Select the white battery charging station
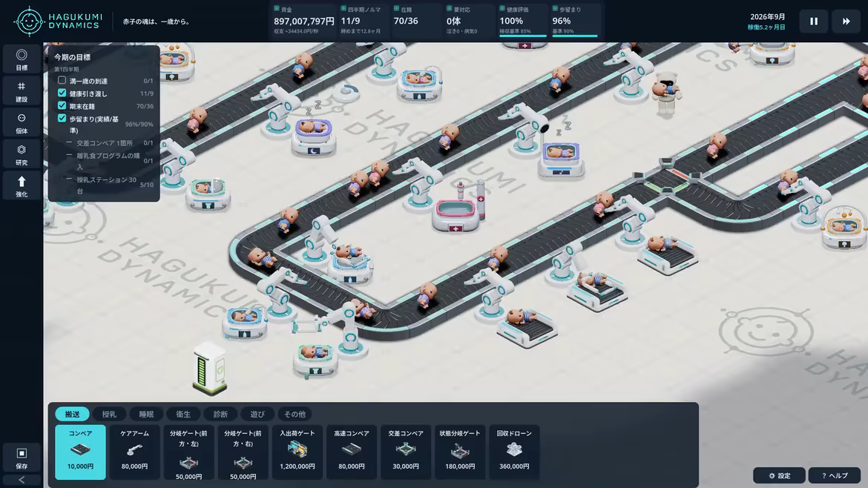Viewport: 868px width, 488px height. point(211,369)
